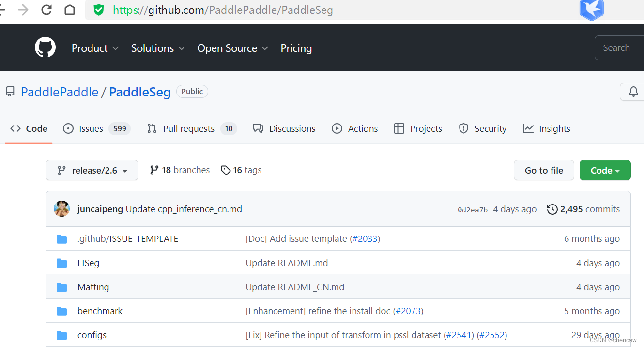Open the Projects tab

pos(418,128)
